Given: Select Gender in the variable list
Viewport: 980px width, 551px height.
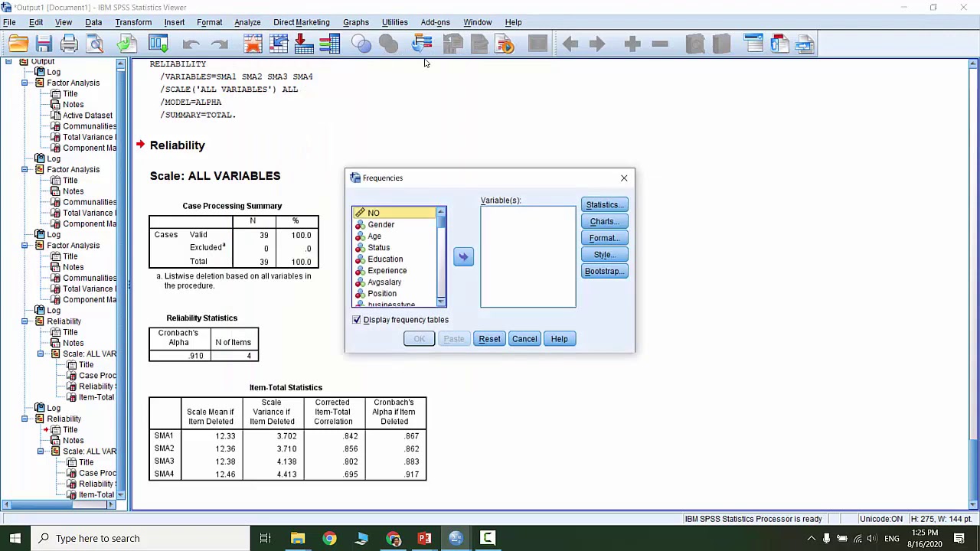Looking at the screenshot, I should [x=381, y=224].
